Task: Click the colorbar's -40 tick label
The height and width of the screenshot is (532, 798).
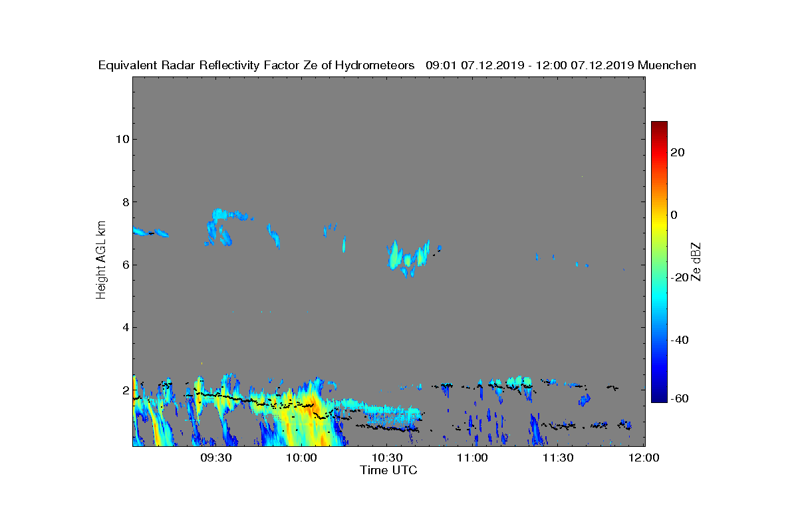Action: pyautogui.click(x=678, y=340)
